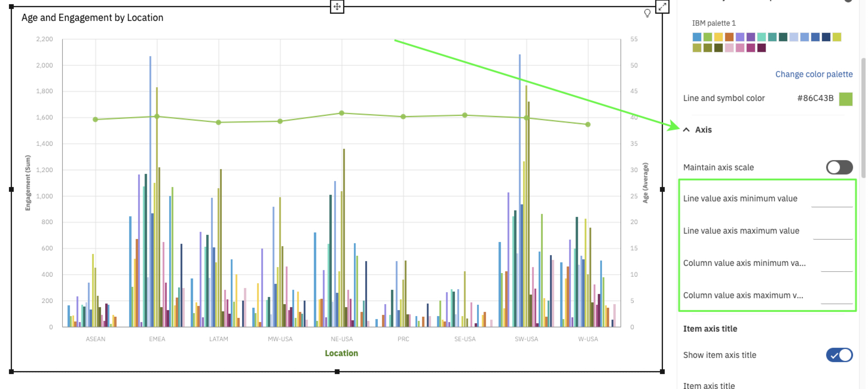This screenshot has height=389, width=868.
Task: Select the yellow swatch in IBM palette 1
Action: (718, 37)
